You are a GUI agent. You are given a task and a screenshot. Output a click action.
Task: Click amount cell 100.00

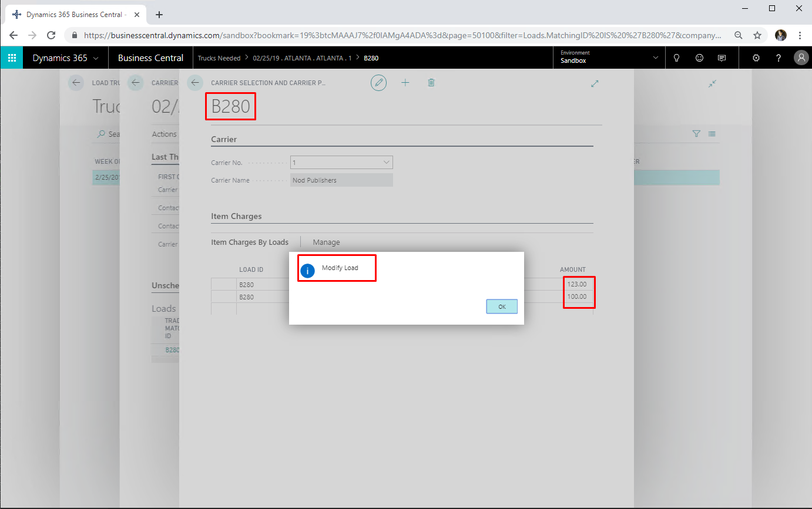(x=576, y=296)
